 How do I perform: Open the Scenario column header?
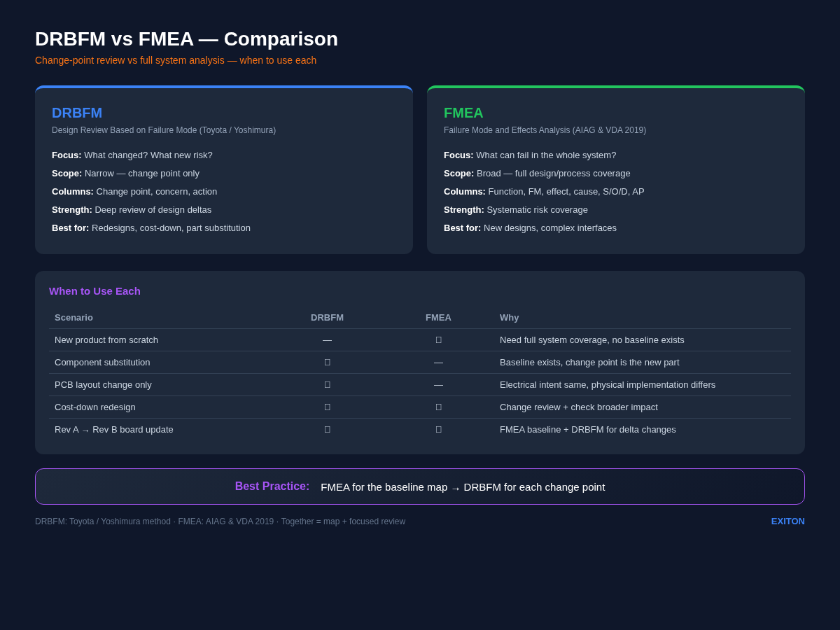point(73,317)
